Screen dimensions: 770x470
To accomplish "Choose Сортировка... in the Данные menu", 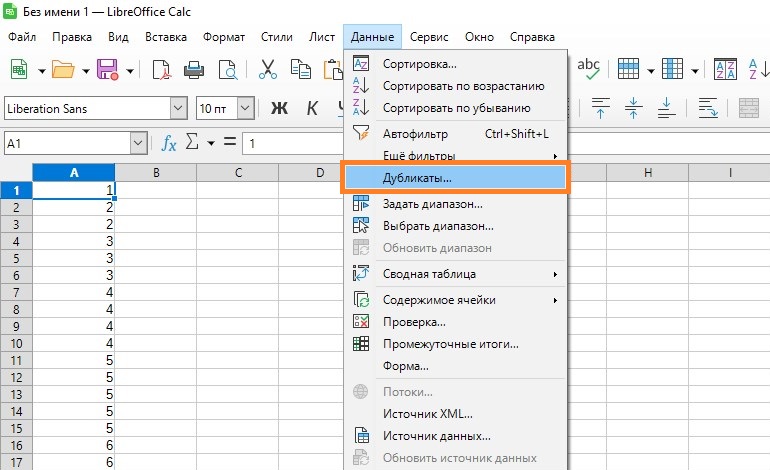I will click(419, 64).
